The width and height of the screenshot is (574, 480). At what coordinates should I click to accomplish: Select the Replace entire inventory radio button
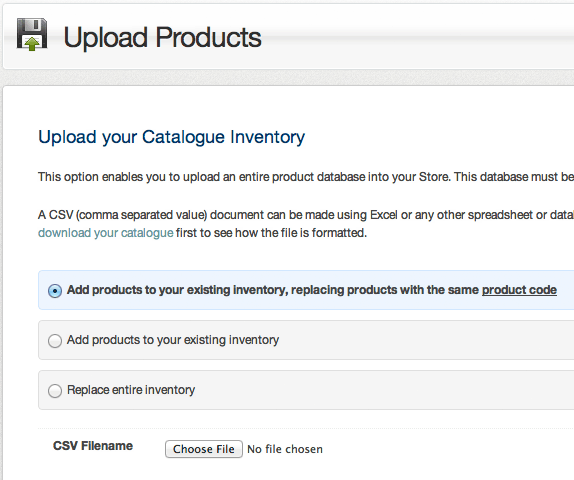click(x=55, y=391)
